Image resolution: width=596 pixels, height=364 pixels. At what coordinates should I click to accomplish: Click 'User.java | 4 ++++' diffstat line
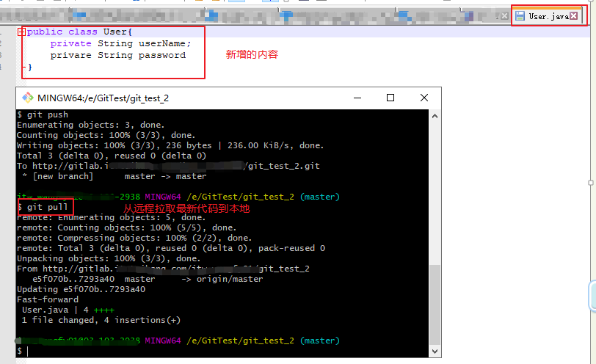(x=68, y=310)
